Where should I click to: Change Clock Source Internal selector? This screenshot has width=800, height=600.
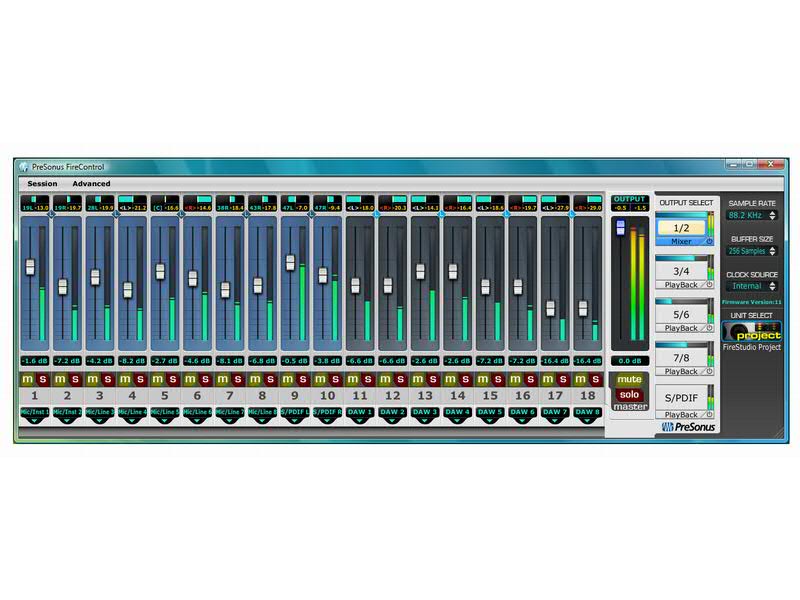[752, 286]
